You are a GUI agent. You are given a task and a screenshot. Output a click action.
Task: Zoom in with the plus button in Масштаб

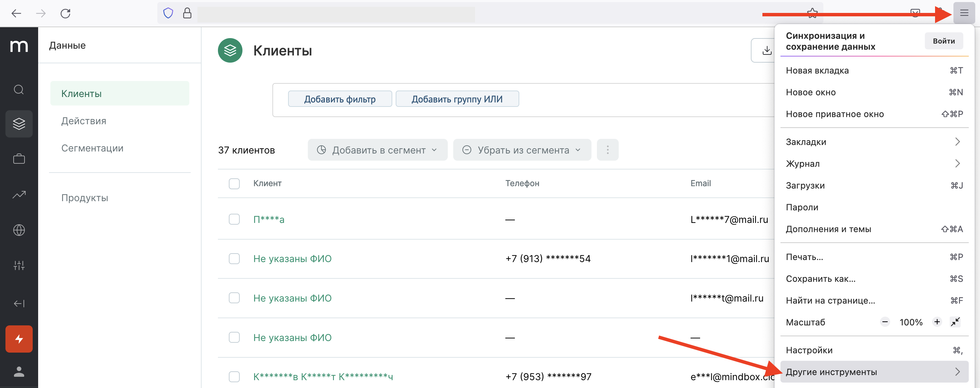(x=937, y=322)
